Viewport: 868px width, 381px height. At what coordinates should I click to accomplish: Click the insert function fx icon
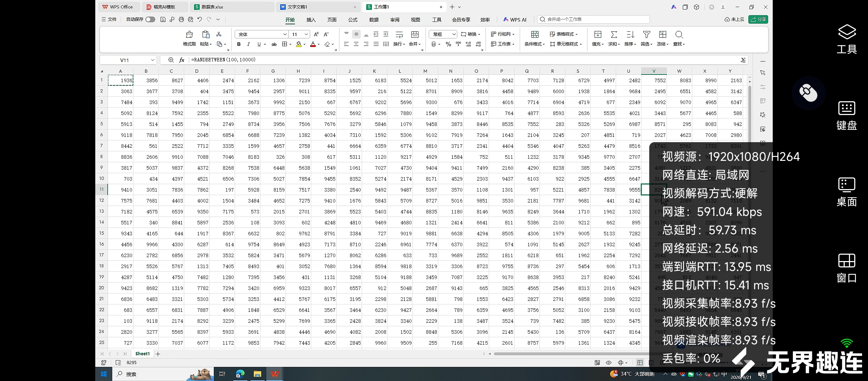click(x=182, y=60)
